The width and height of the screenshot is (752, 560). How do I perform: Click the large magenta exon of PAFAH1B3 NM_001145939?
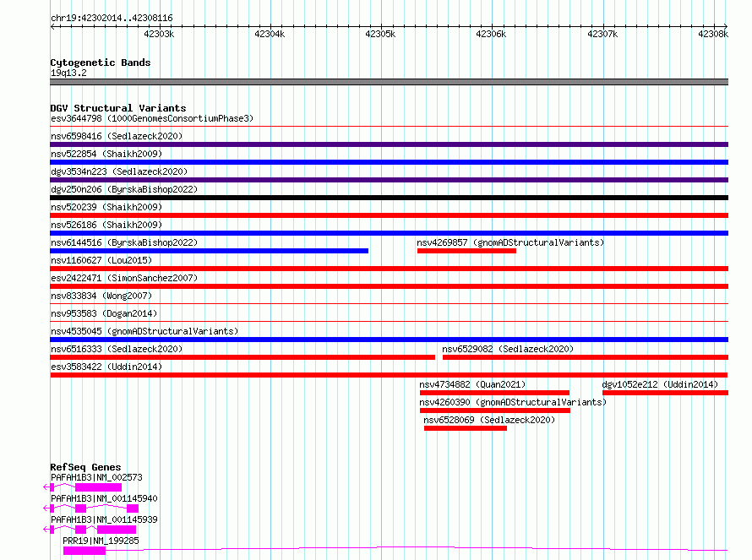point(117,530)
